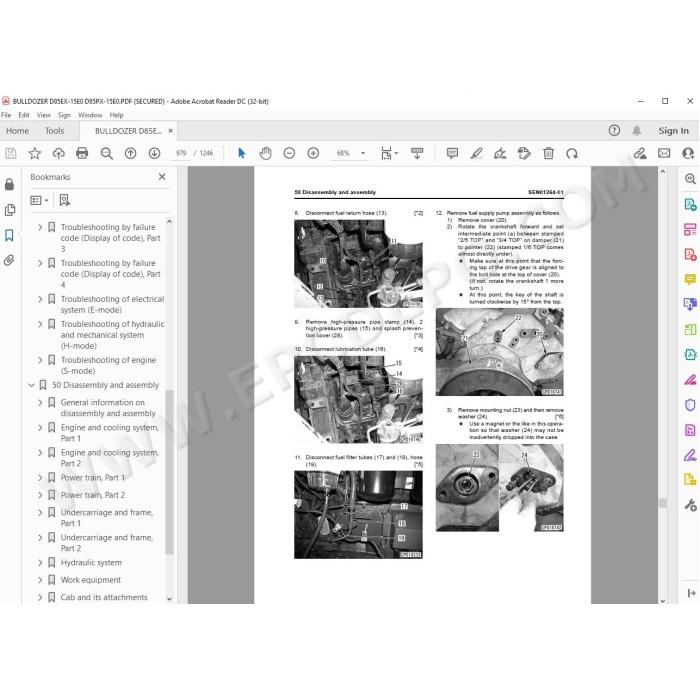Collapse the right tools pane arrow
Image resolution: width=700 pixels, height=700 pixels.
pyautogui.click(x=691, y=593)
